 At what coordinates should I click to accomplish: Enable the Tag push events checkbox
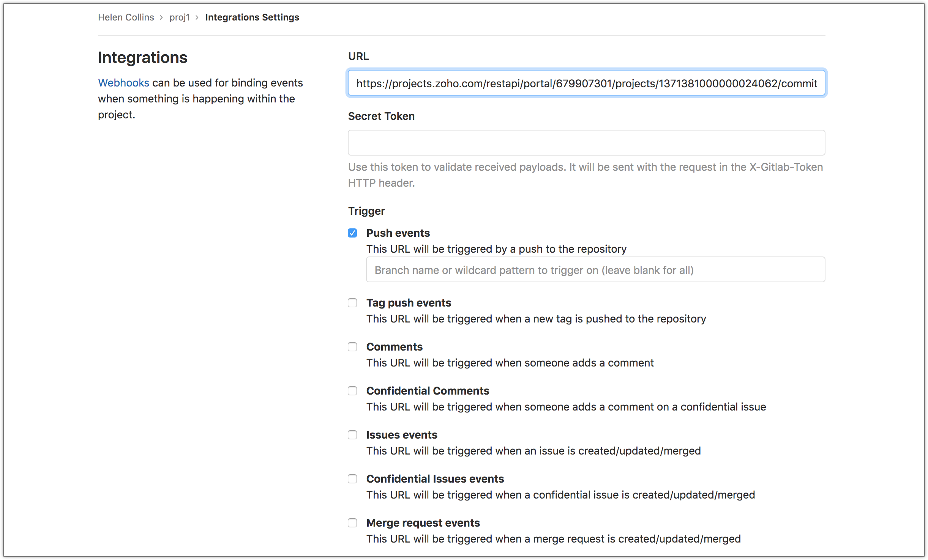352,303
